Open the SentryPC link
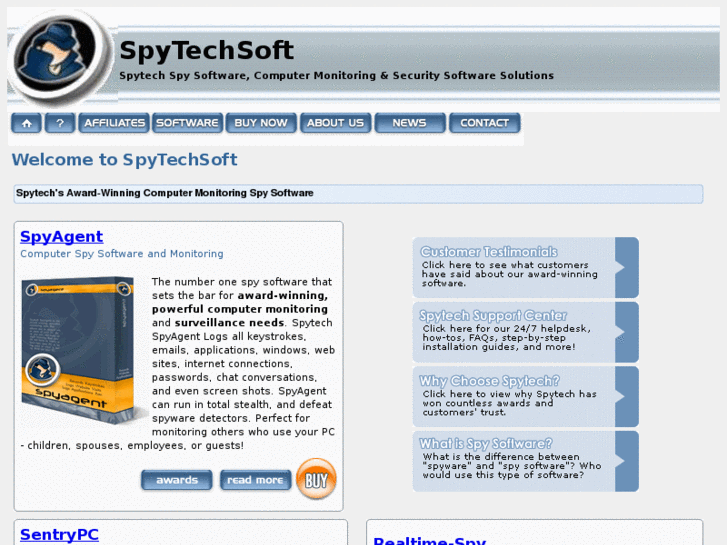 [x=59, y=534]
